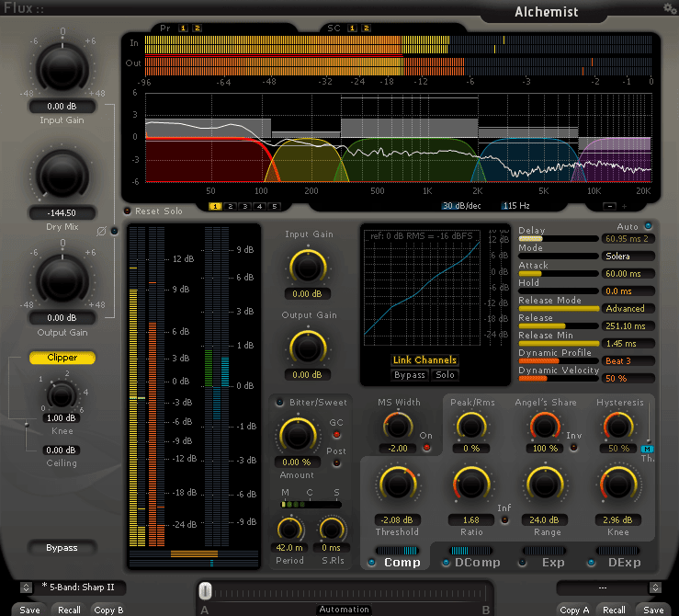The width and height of the screenshot is (679, 616).
Task: Click the M Th. hysteresis mode indicator
Action: 647,450
